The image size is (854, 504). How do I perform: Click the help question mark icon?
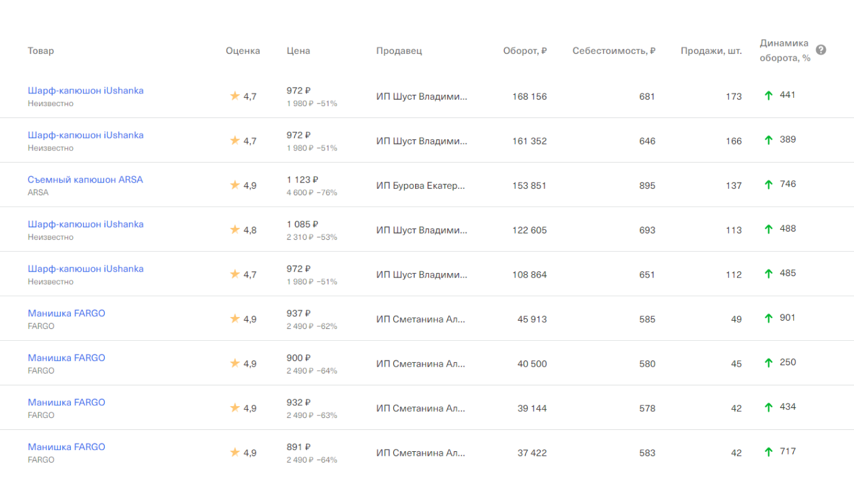821,50
